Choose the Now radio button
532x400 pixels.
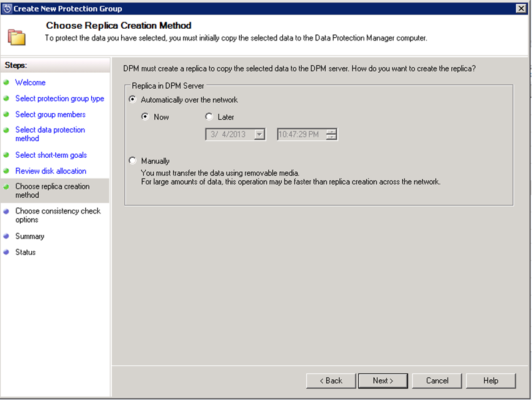[x=145, y=117]
